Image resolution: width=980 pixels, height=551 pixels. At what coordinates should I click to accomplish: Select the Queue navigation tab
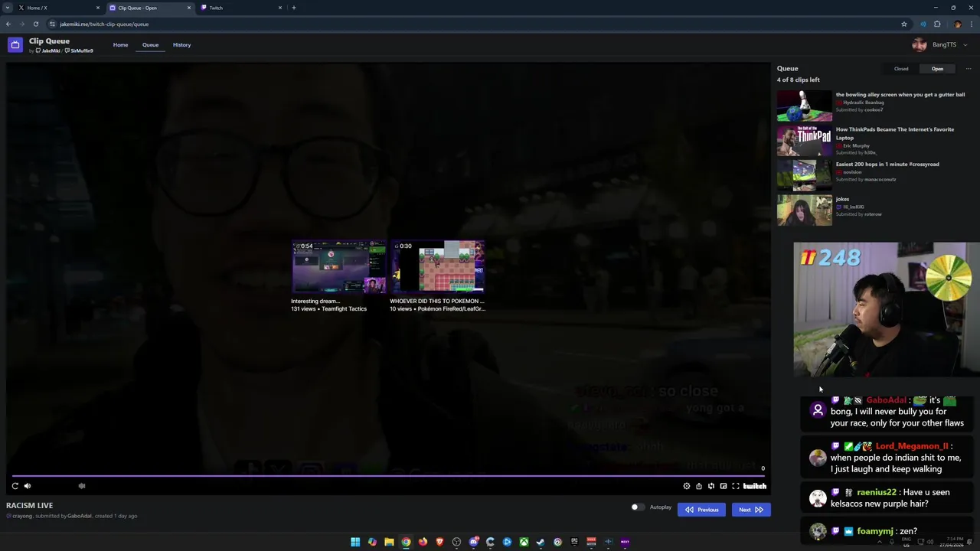click(150, 44)
